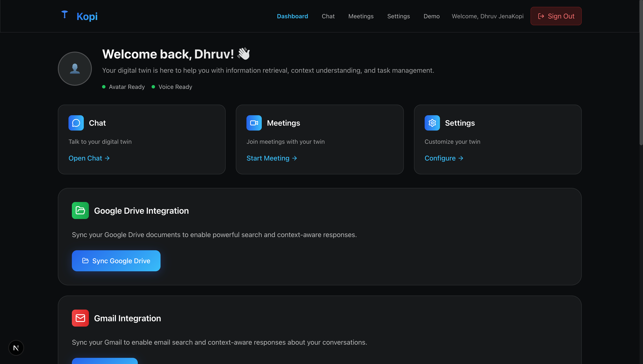Click the Meetings video camera icon
Image resolution: width=643 pixels, height=364 pixels.
(x=254, y=123)
